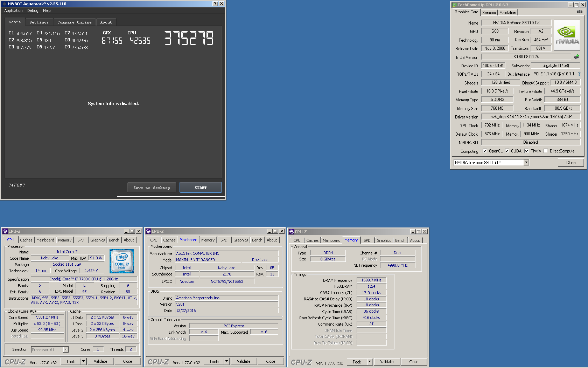
Task: Click the CAS# Latency 17.0 clocks value
Action: pos(371,293)
